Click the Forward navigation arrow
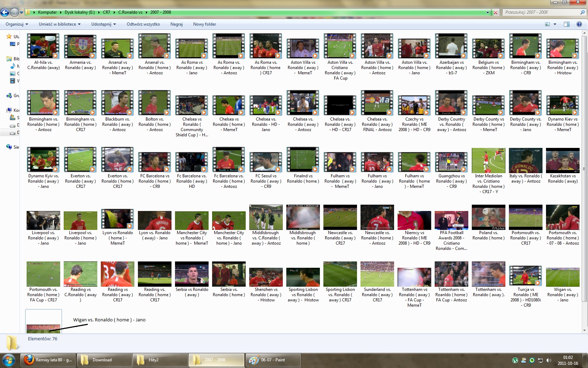 14,12
